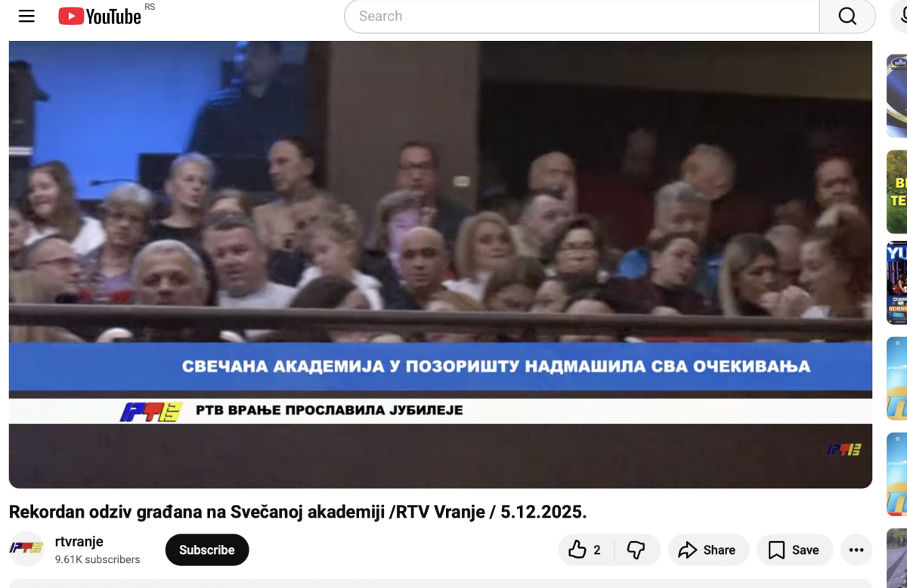Viewport: 907px width, 588px height.
Task: Subscribe to the rtvranje channel
Action: point(207,550)
